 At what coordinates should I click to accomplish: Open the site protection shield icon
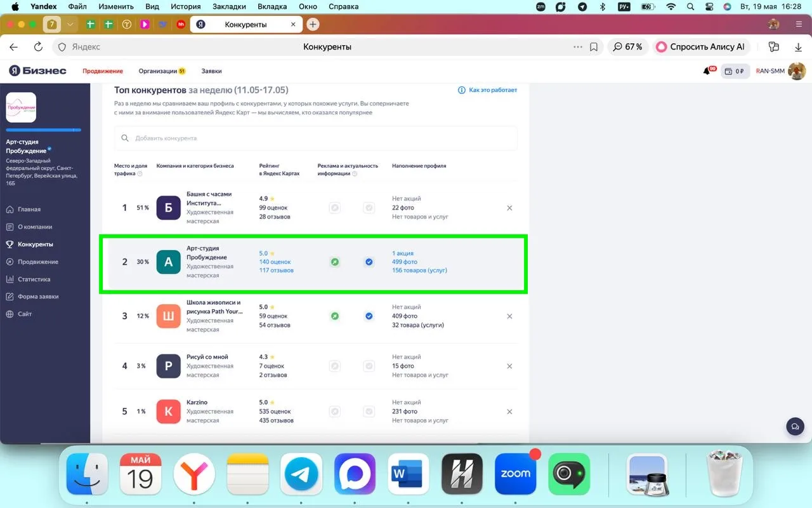(62, 47)
